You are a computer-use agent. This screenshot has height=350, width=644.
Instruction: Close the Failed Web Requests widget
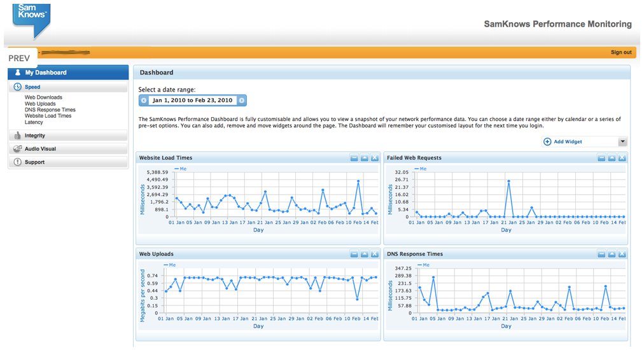[x=622, y=158]
